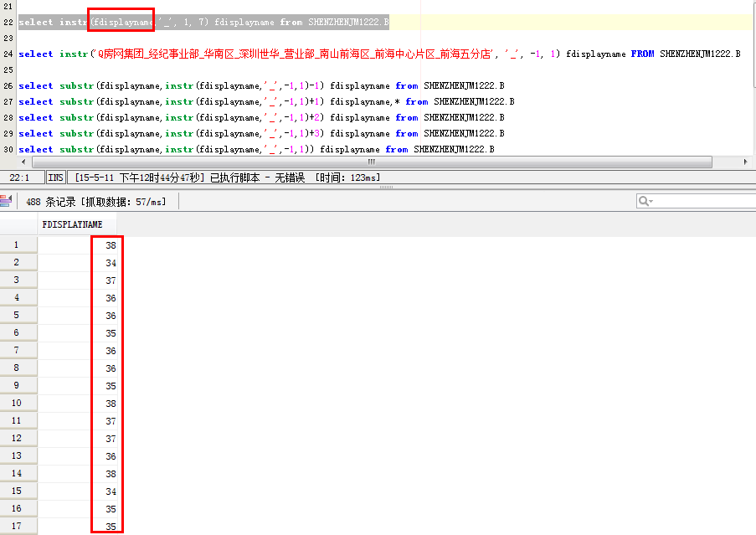The width and height of the screenshot is (756, 535).
Task: Click the value 38 in result row 1
Action: tap(111, 245)
